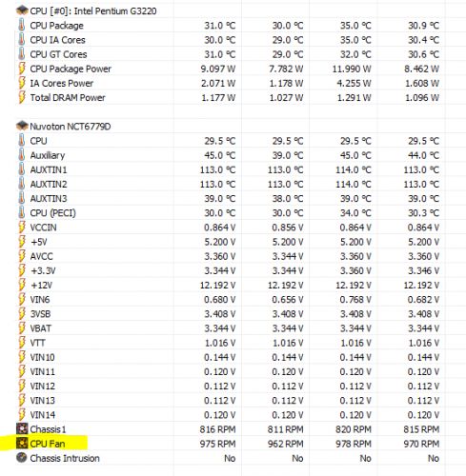Viewport: 466px width, 476px height.
Task: Select the CPU Fan sensor row label
Action: click(x=48, y=444)
